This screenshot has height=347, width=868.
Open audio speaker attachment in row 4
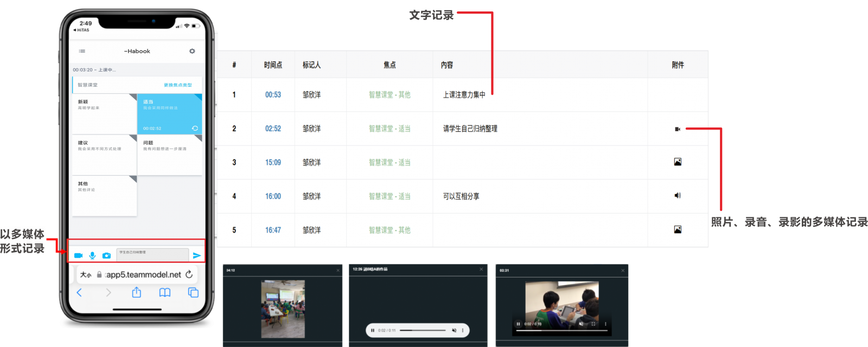pyautogui.click(x=678, y=196)
